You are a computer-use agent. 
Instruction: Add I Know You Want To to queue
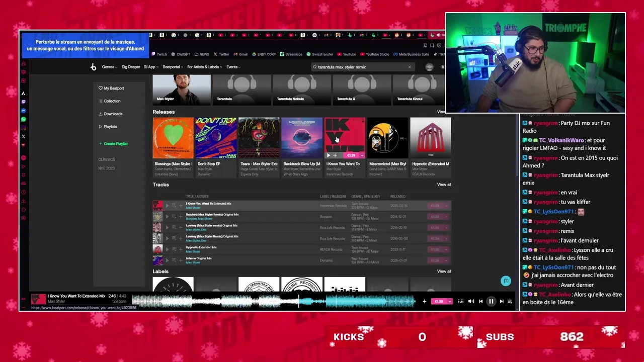(x=174, y=205)
